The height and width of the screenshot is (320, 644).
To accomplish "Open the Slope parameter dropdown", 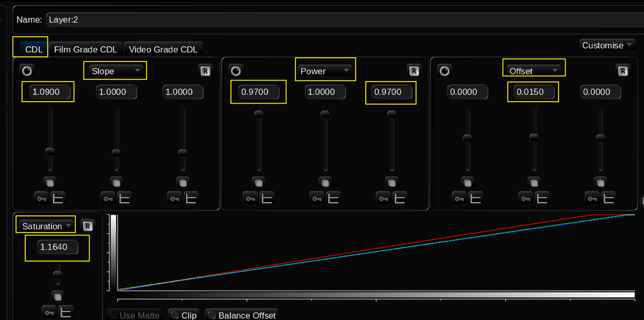I will 115,71.
